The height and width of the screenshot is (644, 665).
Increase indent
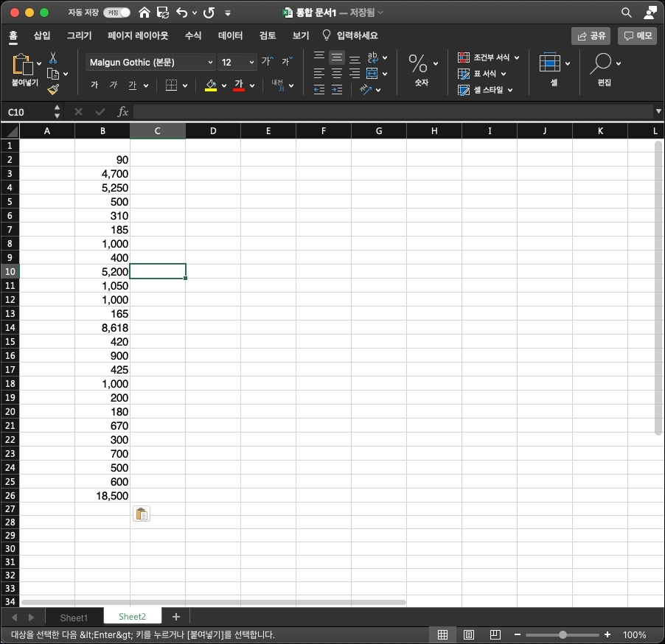(x=337, y=89)
